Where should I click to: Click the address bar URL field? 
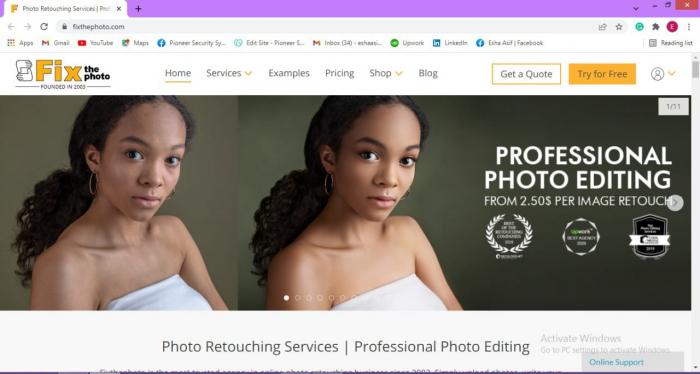(330, 27)
